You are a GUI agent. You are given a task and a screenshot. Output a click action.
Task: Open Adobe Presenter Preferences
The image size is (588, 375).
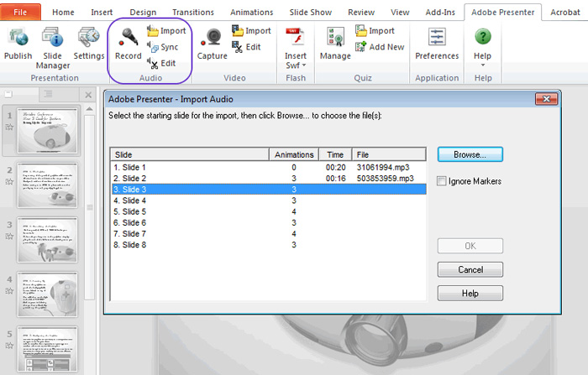click(437, 44)
